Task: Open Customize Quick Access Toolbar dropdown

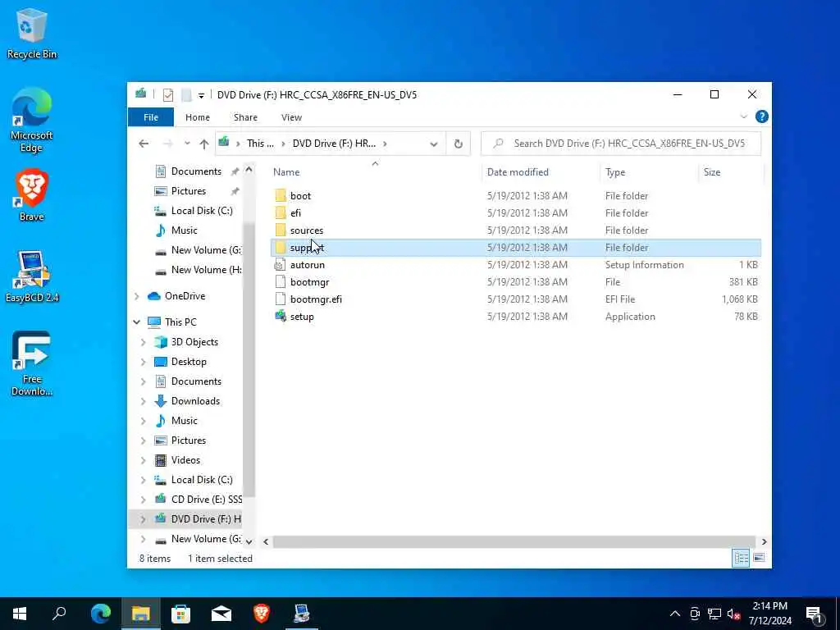Action: point(201,95)
